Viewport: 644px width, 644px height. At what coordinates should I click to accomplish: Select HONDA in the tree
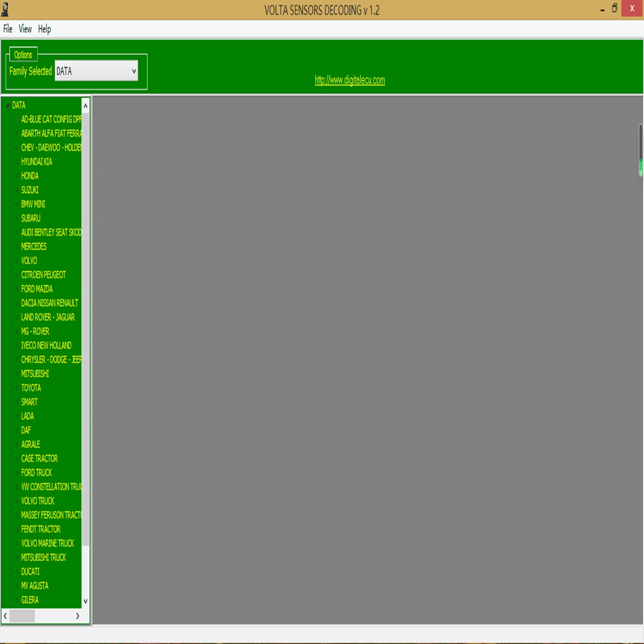pyautogui.click(x=30, y=176)
